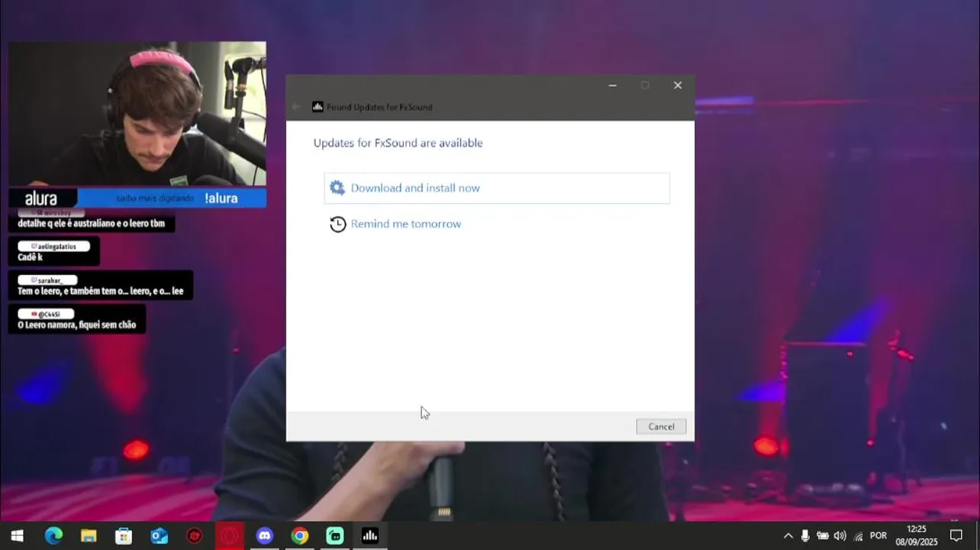Click Download and install now option
The image size is (980, 550).
click(497, 188)
